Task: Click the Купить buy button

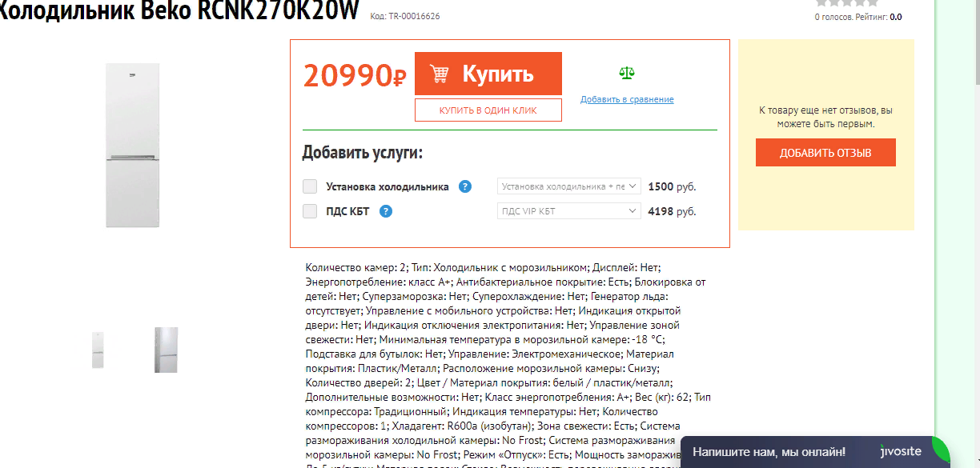Action: (488, 74)
